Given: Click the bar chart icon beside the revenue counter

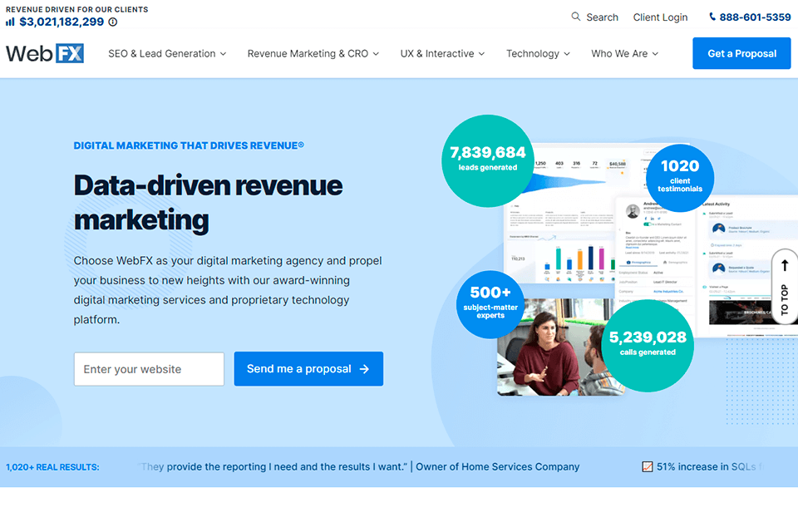Looking at the screenshot, I should (10, 22).
